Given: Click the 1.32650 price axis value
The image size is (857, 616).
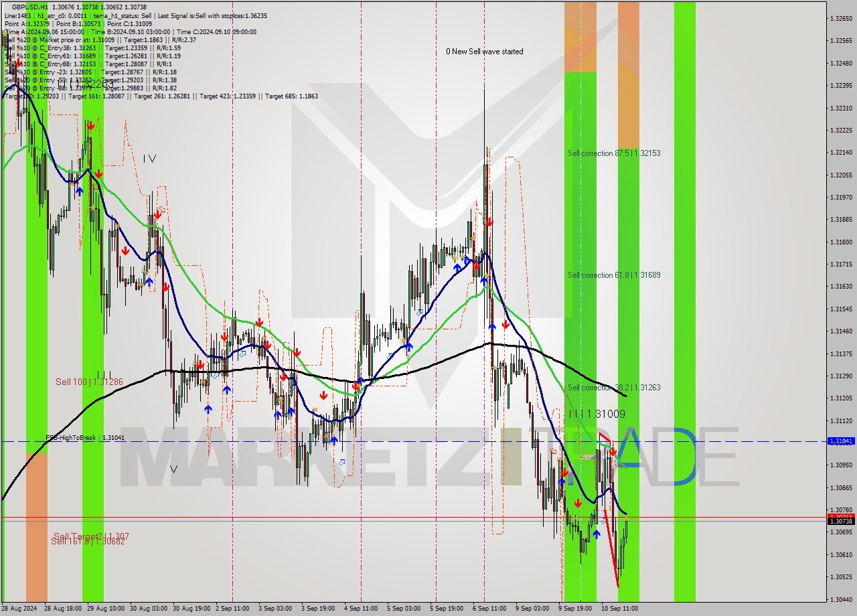Looking at the screenshot, I should pos(840,19).
